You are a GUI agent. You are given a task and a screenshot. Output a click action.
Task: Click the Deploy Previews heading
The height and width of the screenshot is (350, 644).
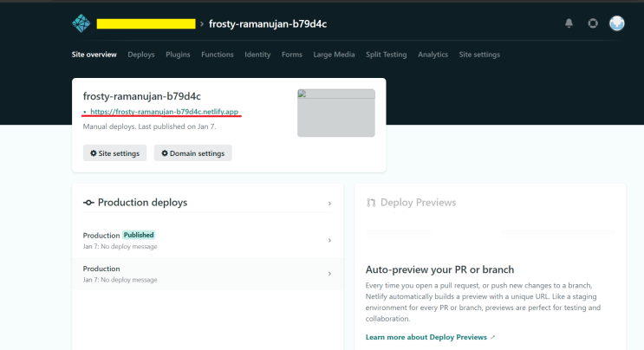tap(418, 202)
